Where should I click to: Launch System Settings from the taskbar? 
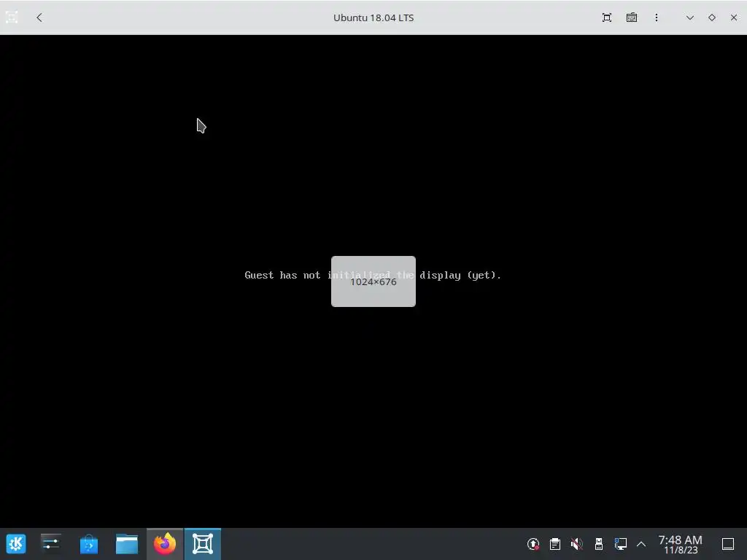[x=51, y=544]
